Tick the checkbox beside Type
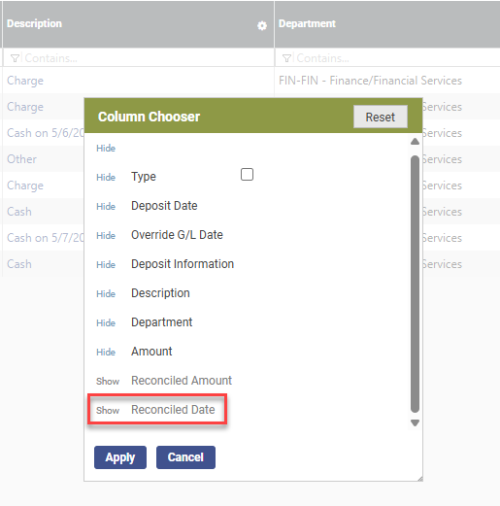Image resolution: width=500 pixels, height=506 pixels. pos(247,174)
